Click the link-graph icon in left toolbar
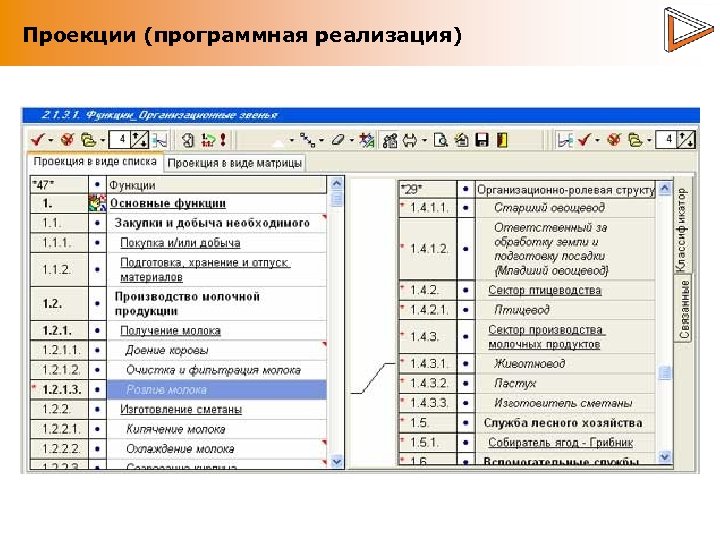This screenshot has height=540, width=720. tap(159, 140)
